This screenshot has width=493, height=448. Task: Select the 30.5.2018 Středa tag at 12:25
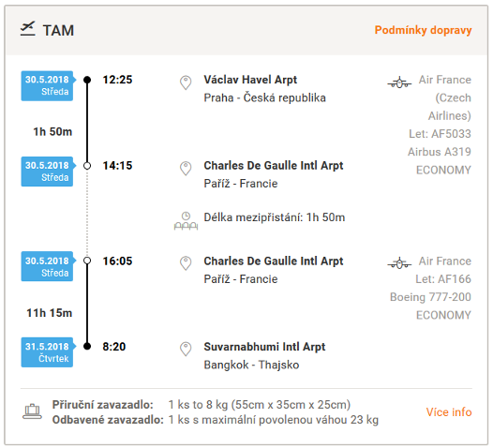(48, 86)
